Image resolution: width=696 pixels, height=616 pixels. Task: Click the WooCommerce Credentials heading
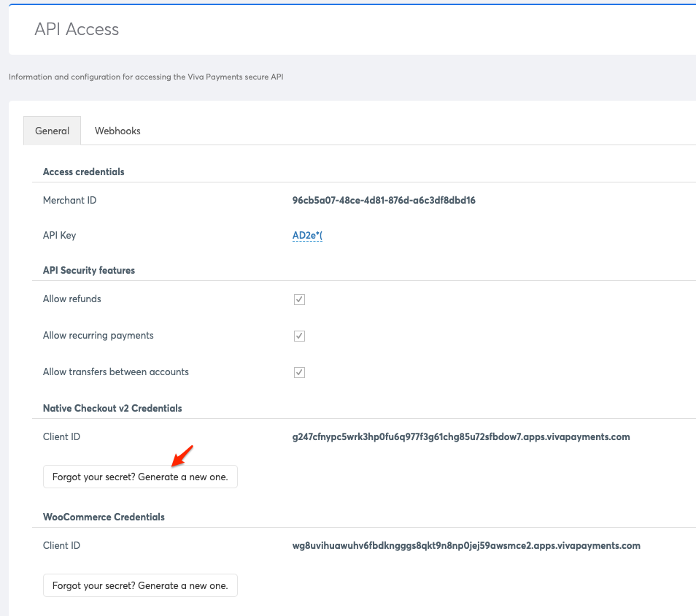pos(104,517)
